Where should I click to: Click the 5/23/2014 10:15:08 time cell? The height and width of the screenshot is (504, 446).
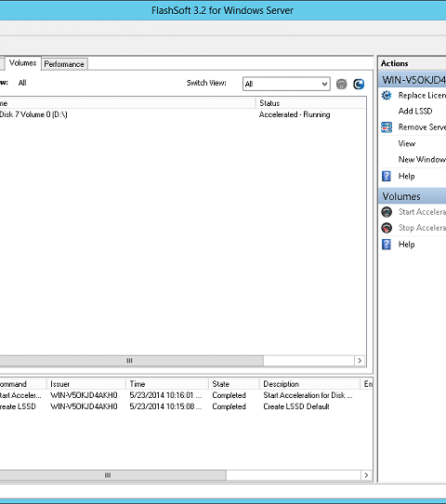coord(165,406)
